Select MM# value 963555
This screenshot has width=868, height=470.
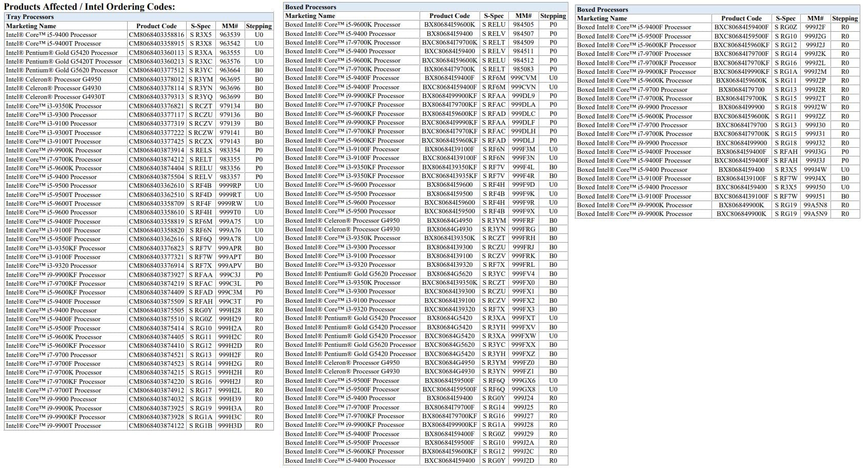[230, 52]
